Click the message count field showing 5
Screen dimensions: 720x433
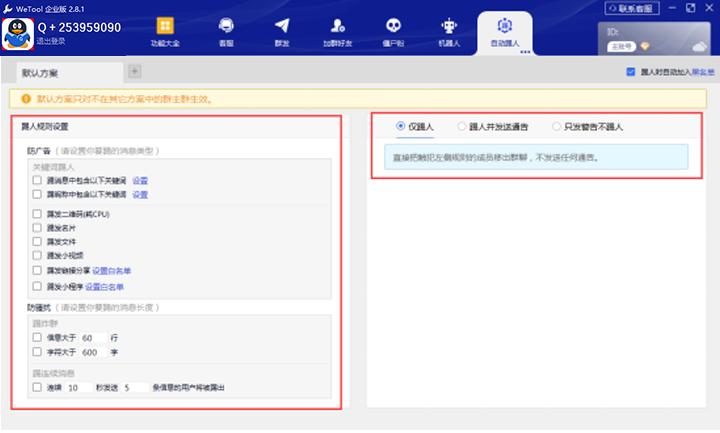(x=136, y=388)
